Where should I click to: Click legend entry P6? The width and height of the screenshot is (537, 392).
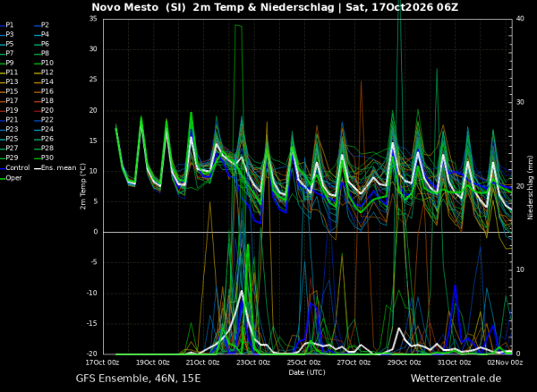[42, 44]
